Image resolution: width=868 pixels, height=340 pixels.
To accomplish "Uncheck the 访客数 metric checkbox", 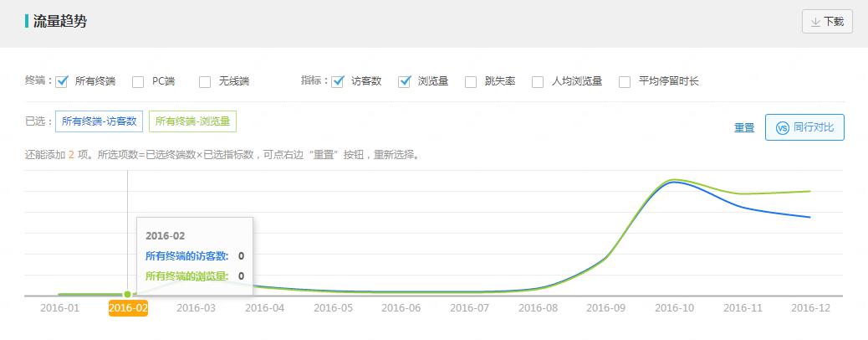I will click(x=338, y=82).
